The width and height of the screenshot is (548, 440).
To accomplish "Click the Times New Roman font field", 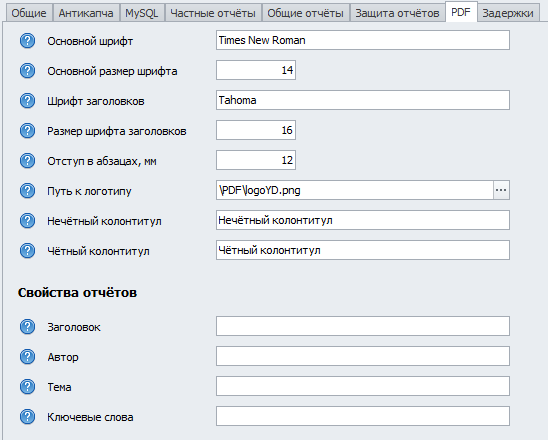I will 363,40.
